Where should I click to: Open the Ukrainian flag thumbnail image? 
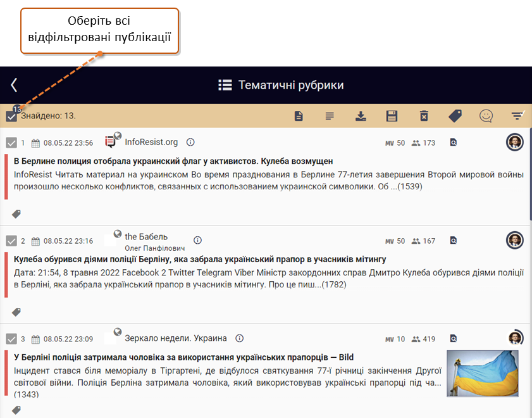483,374
